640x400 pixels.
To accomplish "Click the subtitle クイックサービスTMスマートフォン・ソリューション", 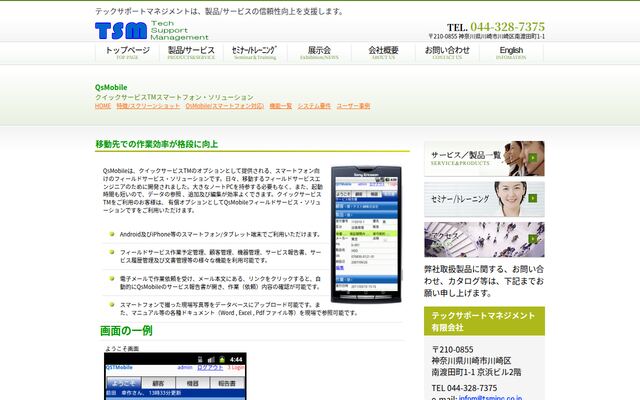I will pyautogui.click(x=174, y=97).
